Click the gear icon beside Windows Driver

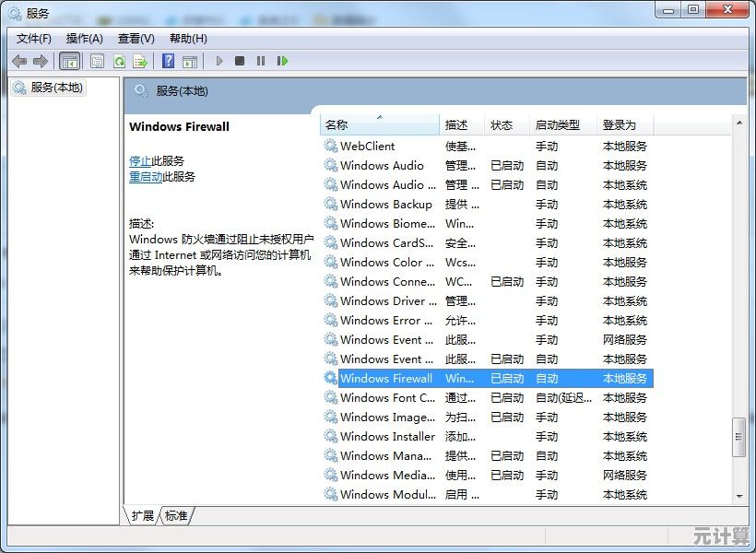[331, 300]
